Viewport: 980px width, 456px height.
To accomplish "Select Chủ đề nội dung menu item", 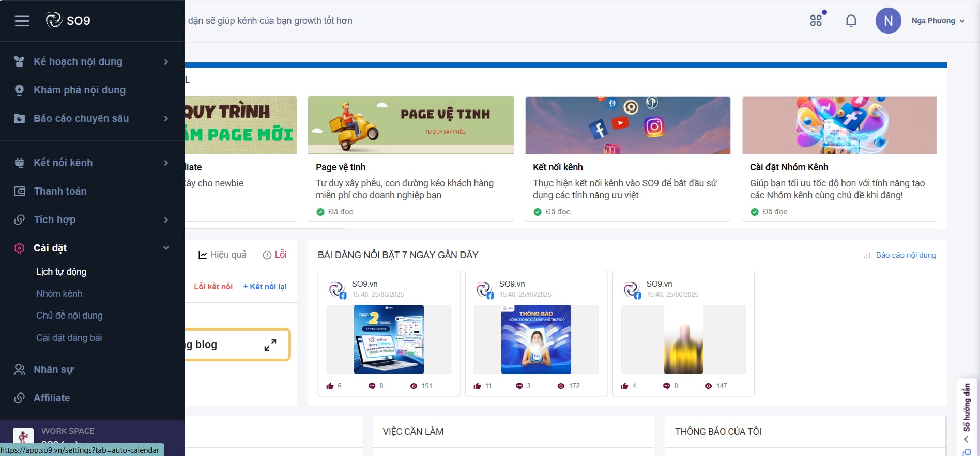I will pos(69,316).
